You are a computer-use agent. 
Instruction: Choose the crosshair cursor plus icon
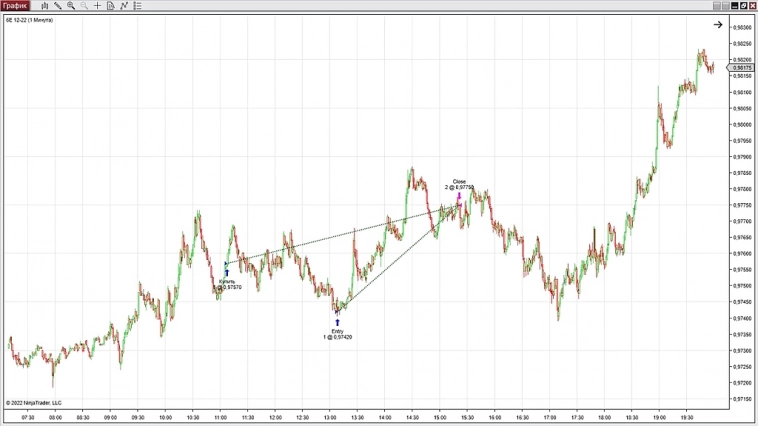coord(97,6)
